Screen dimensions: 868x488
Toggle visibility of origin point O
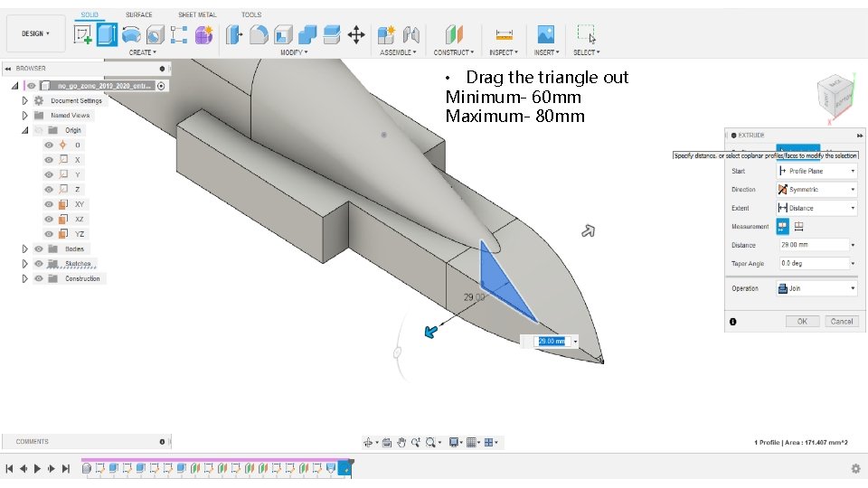[49, 145]
